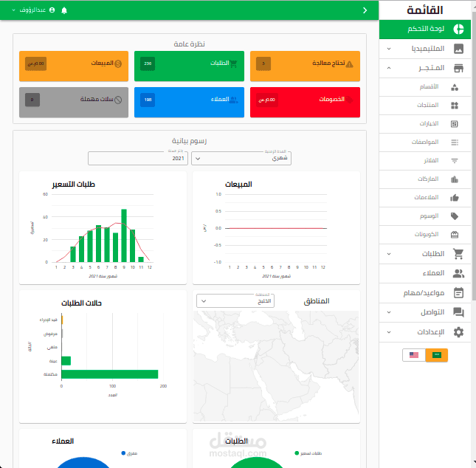Click the year field showing 2021
The width and height of the screenshot is (476, 468).
[138, 158]
